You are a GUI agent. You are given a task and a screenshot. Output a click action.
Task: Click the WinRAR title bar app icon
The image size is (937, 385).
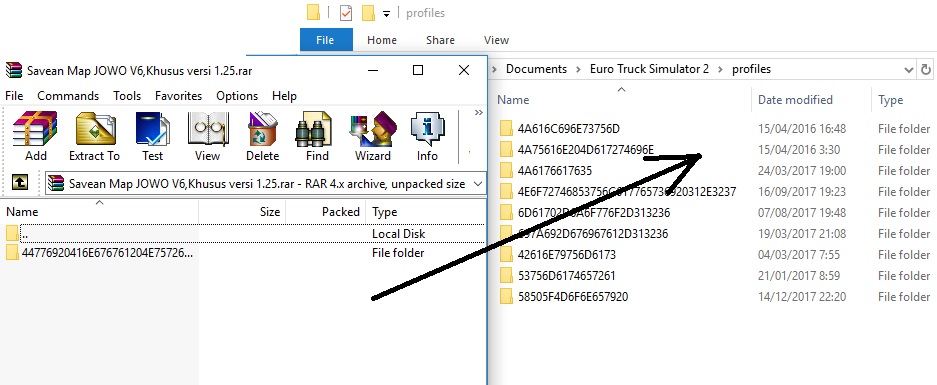[x=14, y=71]
